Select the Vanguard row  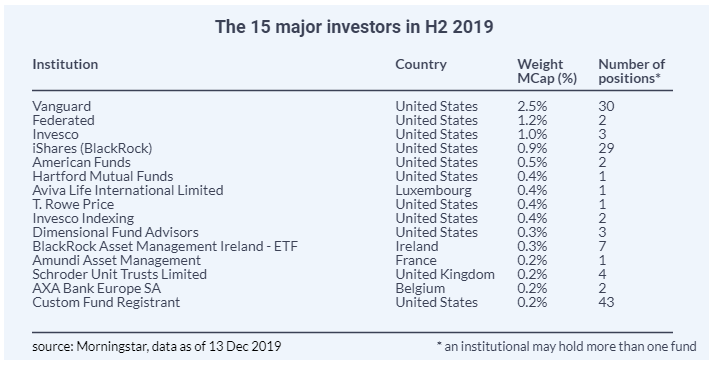coord(352,106)
